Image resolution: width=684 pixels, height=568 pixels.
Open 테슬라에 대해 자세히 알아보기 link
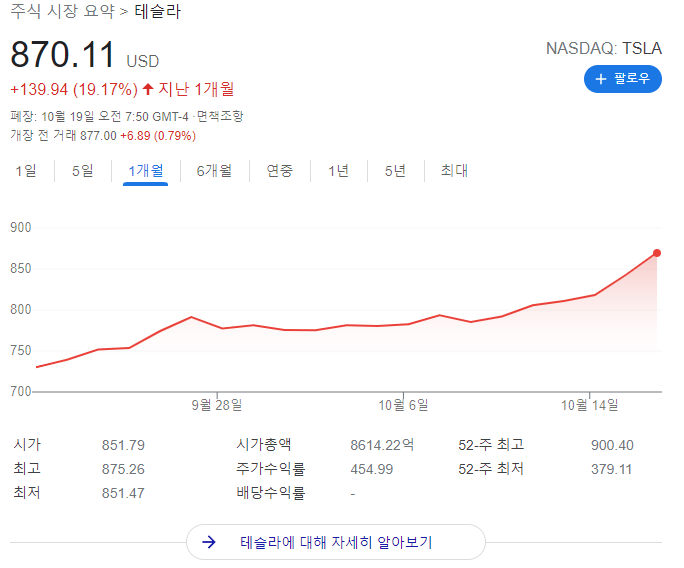(336, 542)
